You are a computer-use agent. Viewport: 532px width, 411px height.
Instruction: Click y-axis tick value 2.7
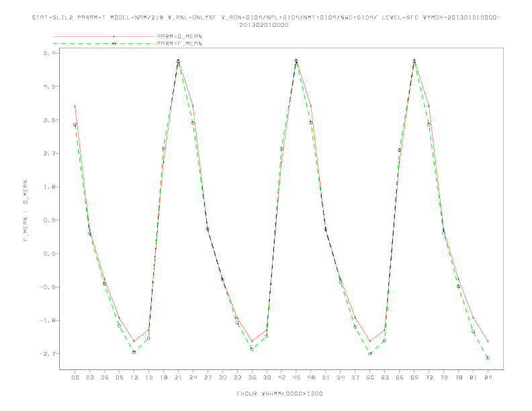tap(49, 153)
